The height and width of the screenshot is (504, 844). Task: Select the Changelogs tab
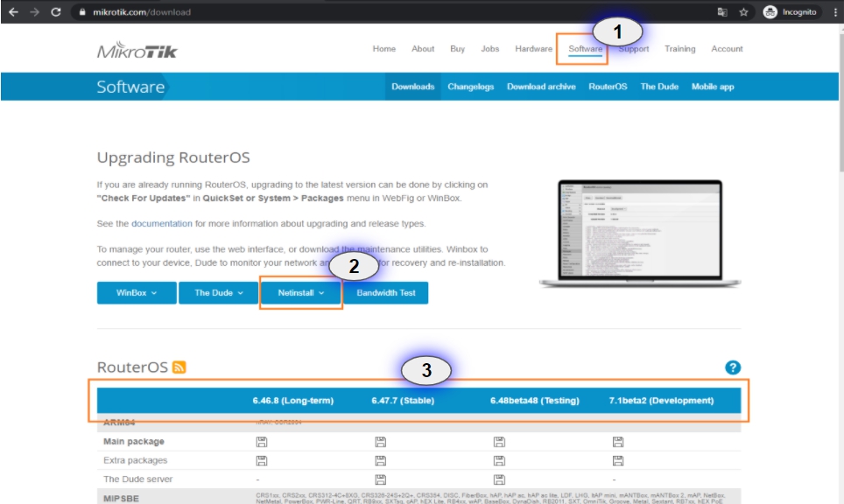point(471,87)
